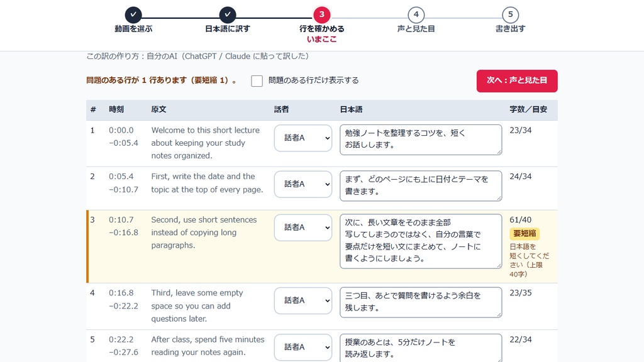This screenshot has width=644, height=362.
Task: Click the 行を確かめる step label
Action: [x=321, y=29]
